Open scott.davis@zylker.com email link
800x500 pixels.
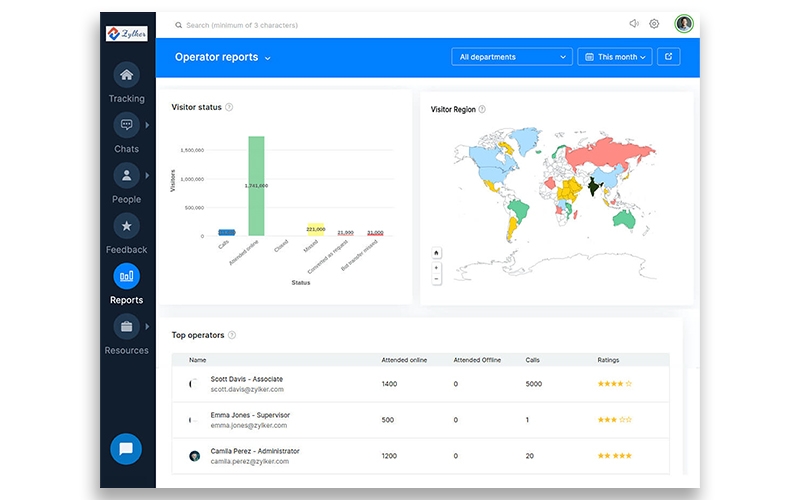click(247, 389)
